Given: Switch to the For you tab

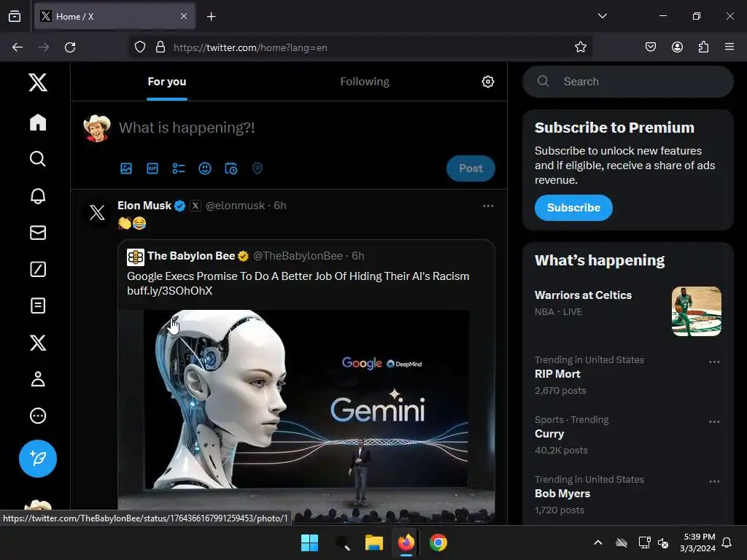Looking at the screenshot, I should click(167, 82).
